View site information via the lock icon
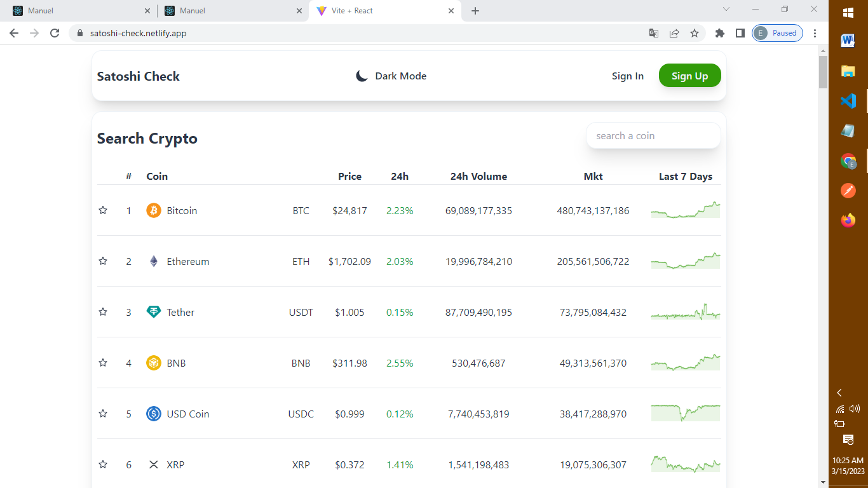Viewport: 868px width, 488px height. (80, 33)
